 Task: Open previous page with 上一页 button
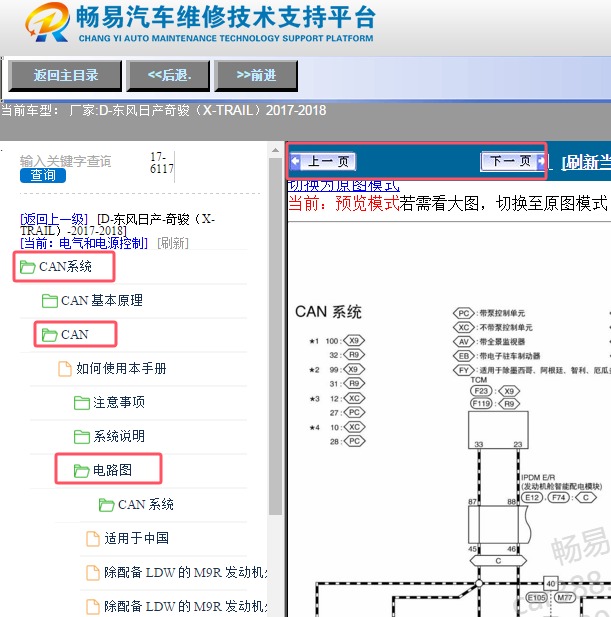coord(323,161)
